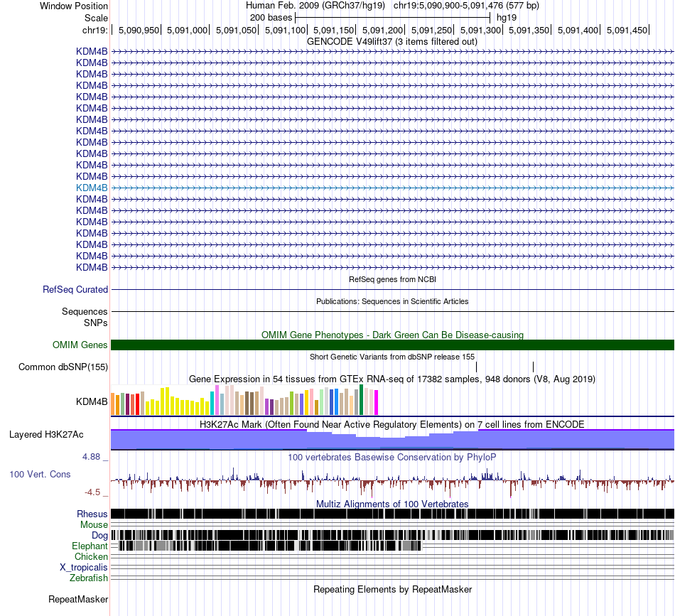Screen dimensions: 675x616
Task: Open Repeating Elements by RepeatMasker title
Action: [x=392, y=589]
